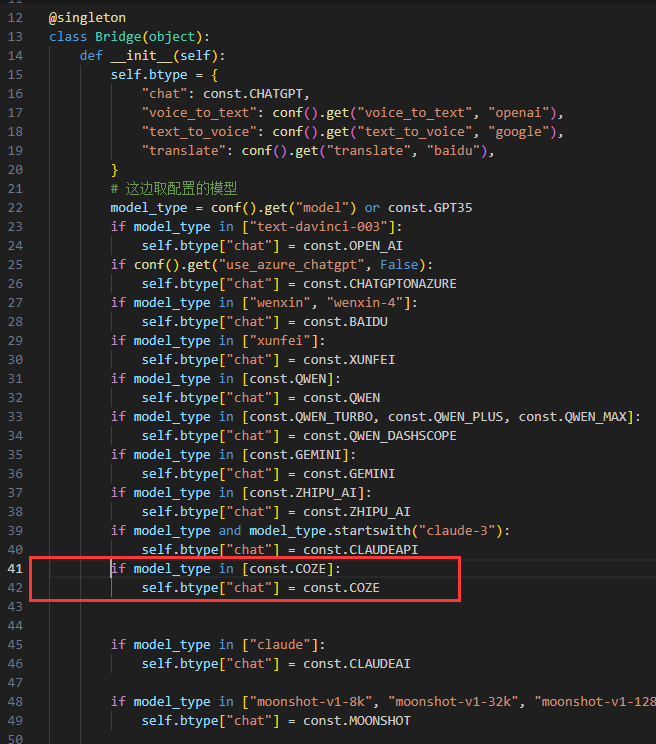The image size is (656, 744).
Task: Click the "openai" string on line 17
Action: [519, 112]
